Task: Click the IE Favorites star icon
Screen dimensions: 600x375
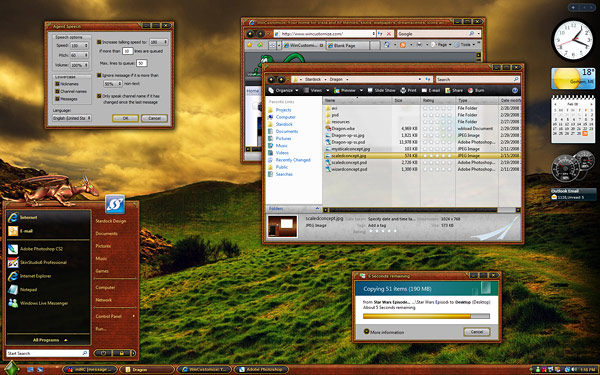Action: click(249, 45)
